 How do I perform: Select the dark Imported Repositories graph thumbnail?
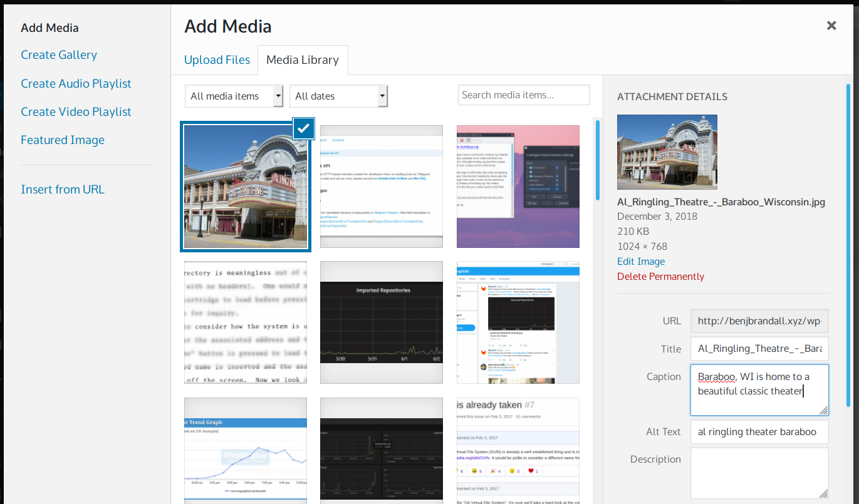pyautogui.click(x=382, y=322)
